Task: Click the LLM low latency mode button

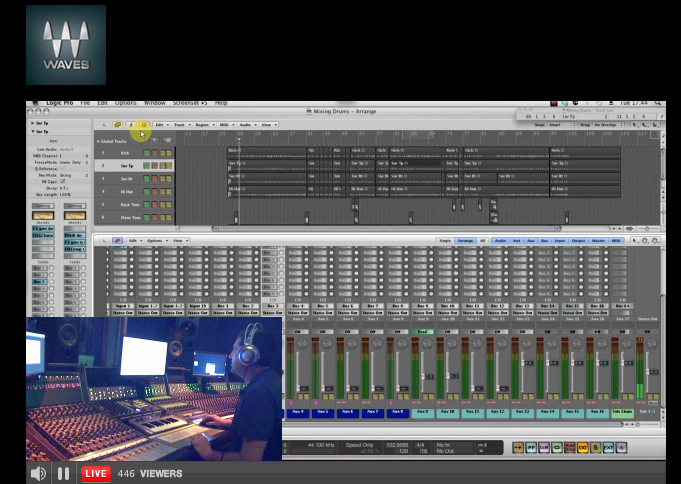Action: tap(544, 448)
